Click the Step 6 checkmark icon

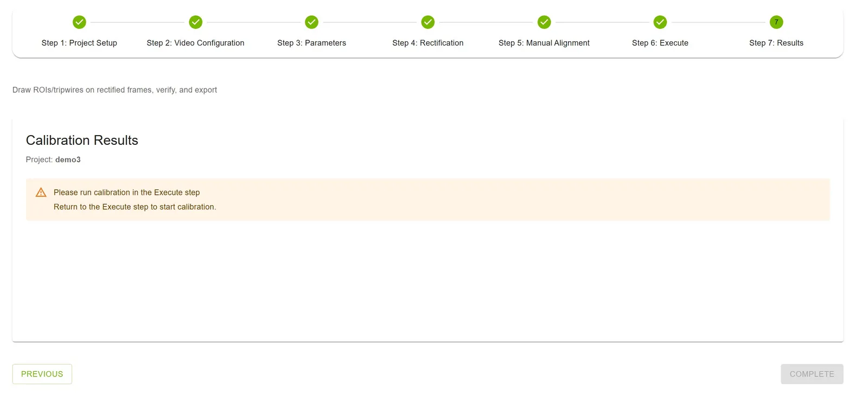pos(660,22)
